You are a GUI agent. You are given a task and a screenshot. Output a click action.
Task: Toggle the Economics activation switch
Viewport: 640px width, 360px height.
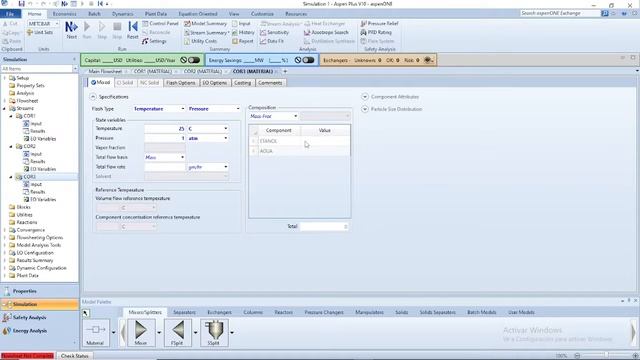tap(194, 60)
